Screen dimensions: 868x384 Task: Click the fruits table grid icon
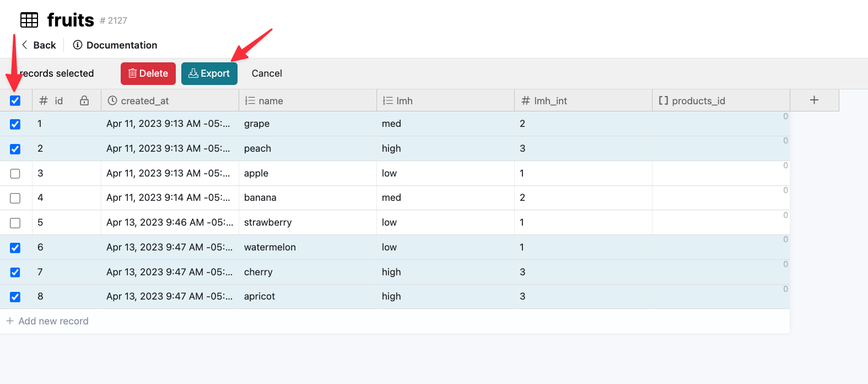pyautogui.click(x=29, y=20)
